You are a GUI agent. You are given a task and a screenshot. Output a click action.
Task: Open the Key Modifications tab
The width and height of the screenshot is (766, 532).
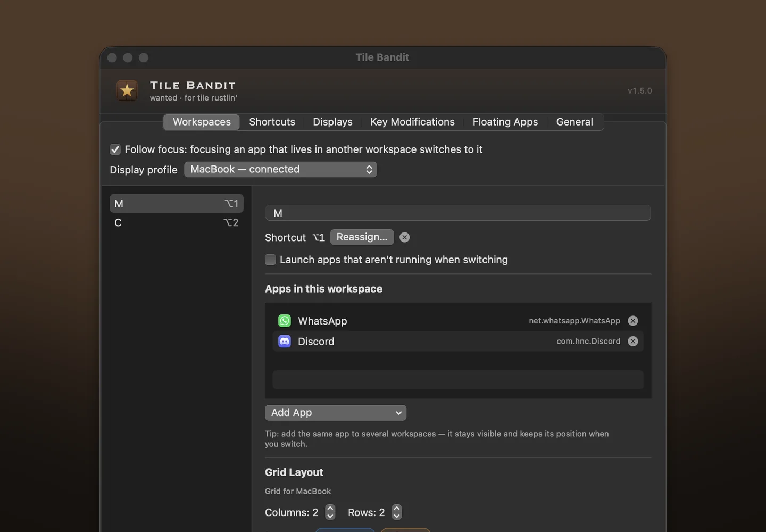412,122
